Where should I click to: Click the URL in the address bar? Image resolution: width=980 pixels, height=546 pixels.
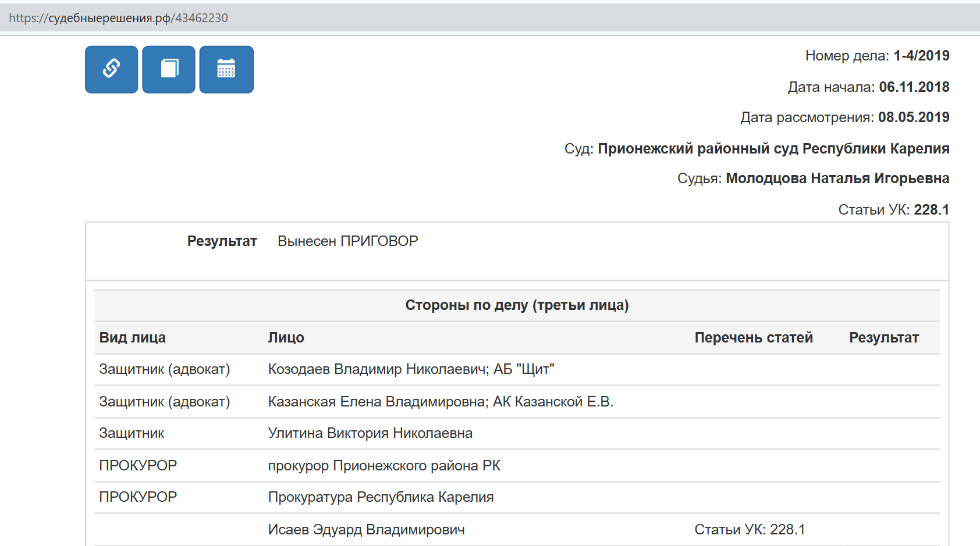coord(119,18)
